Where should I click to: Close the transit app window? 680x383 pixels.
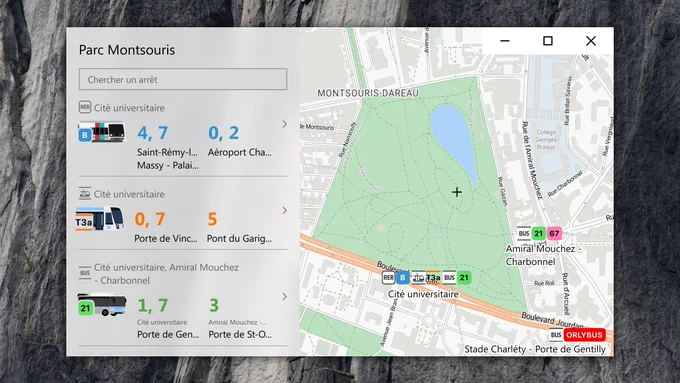click(x=591, y=41)
